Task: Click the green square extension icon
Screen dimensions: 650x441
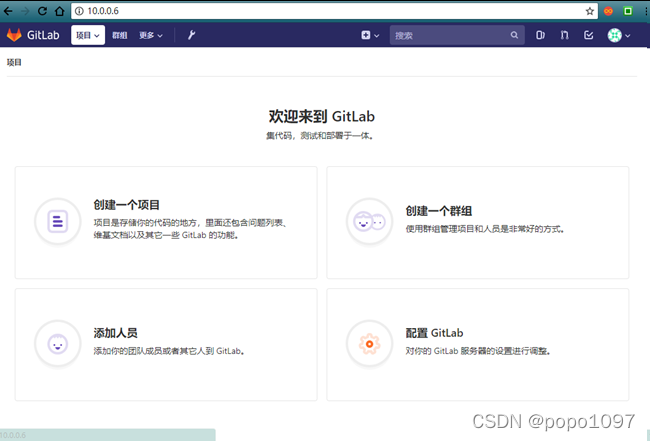Action: pyautogui.click(x=628, y=11)
